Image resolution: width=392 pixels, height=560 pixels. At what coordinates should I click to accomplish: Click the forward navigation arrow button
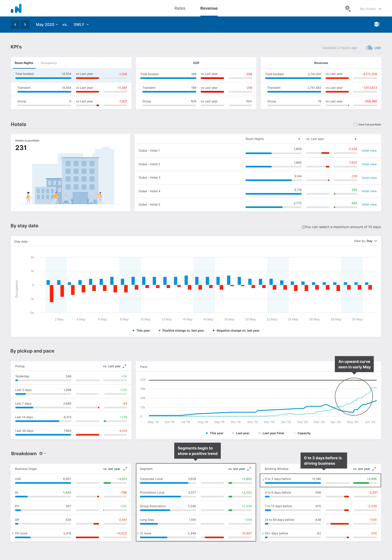(24, 24)
